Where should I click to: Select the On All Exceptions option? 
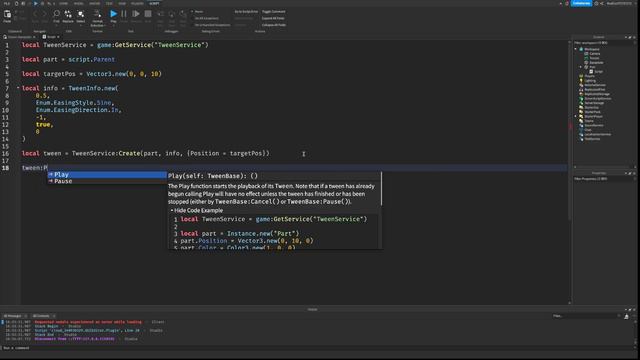point(205,18)
